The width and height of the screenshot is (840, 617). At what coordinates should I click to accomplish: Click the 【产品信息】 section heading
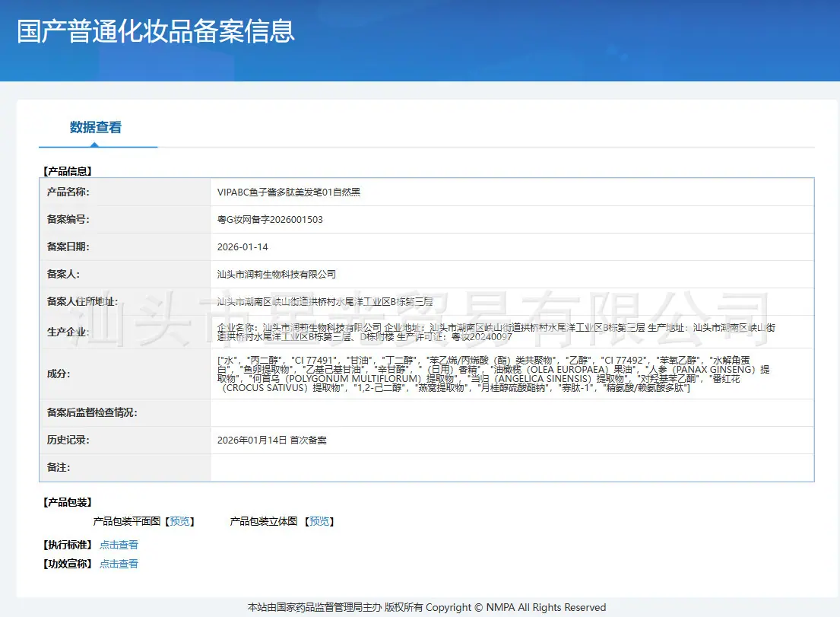tap(68, 171)
